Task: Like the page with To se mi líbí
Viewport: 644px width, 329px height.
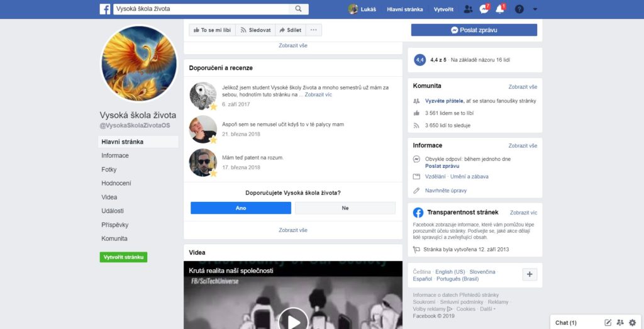Action: point(212,30)
